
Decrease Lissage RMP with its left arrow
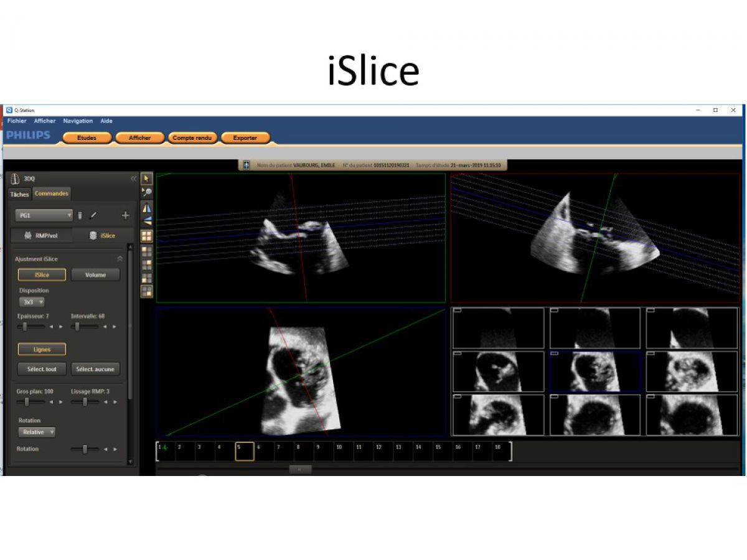tap(106, 402)
